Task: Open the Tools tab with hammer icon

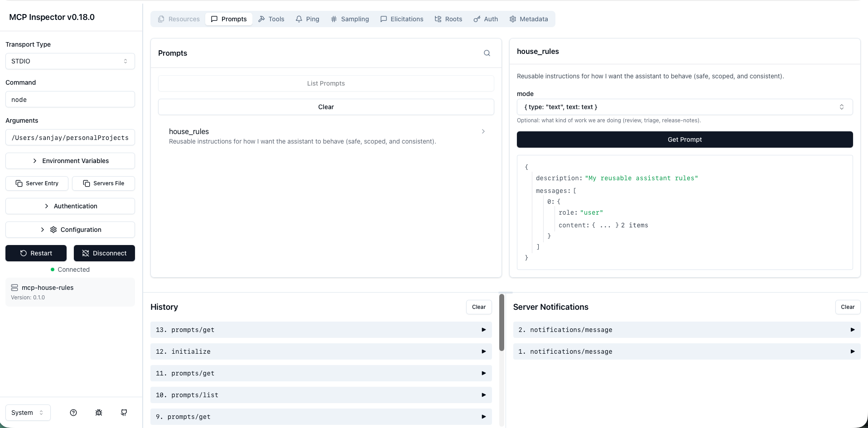Action: click(x=271, y=19)
